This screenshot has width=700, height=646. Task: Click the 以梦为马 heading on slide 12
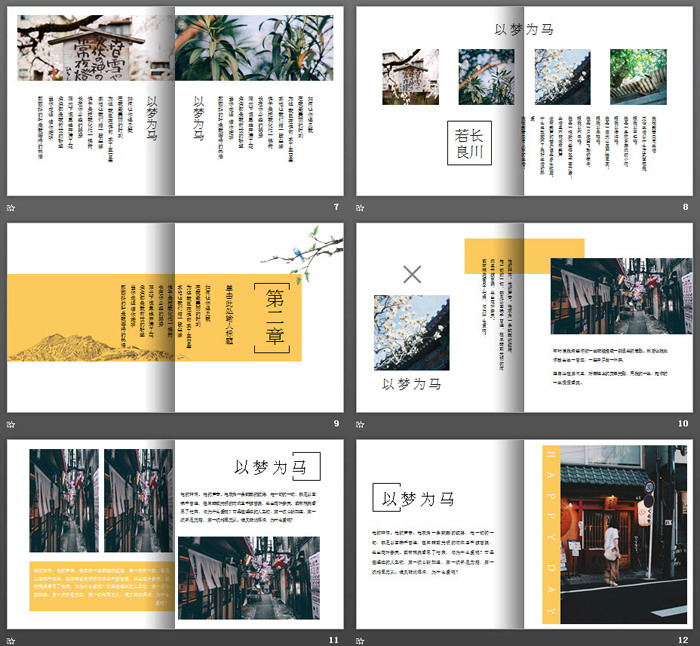(x=415, y=497)
